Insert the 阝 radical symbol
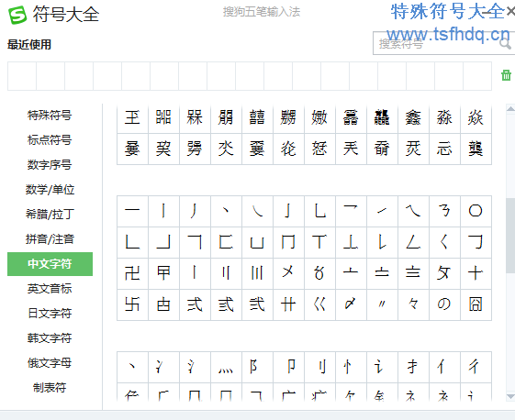515x420 pixels. 257,367
